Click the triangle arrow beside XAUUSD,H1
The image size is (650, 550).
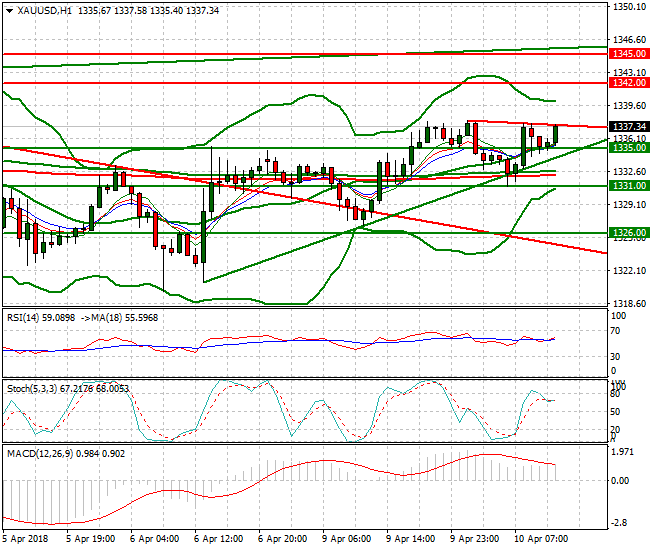[x=7, y=10]
